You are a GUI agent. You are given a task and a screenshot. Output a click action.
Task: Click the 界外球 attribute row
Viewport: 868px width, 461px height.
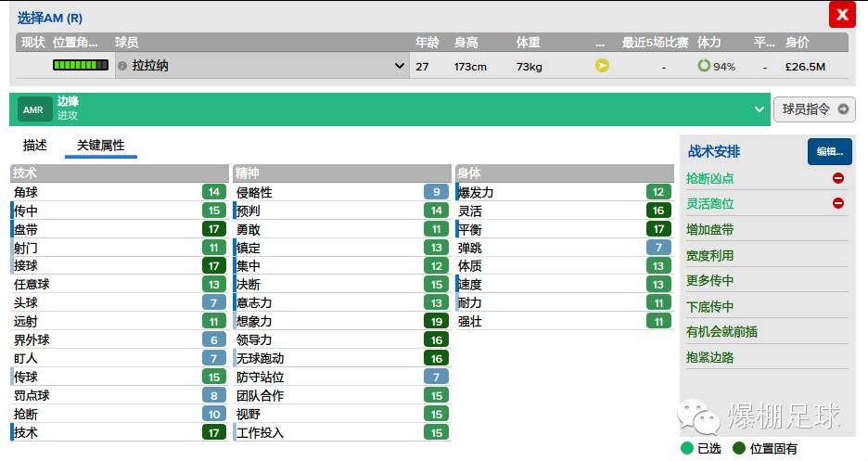pyautogui.click(x=119, y=339)
